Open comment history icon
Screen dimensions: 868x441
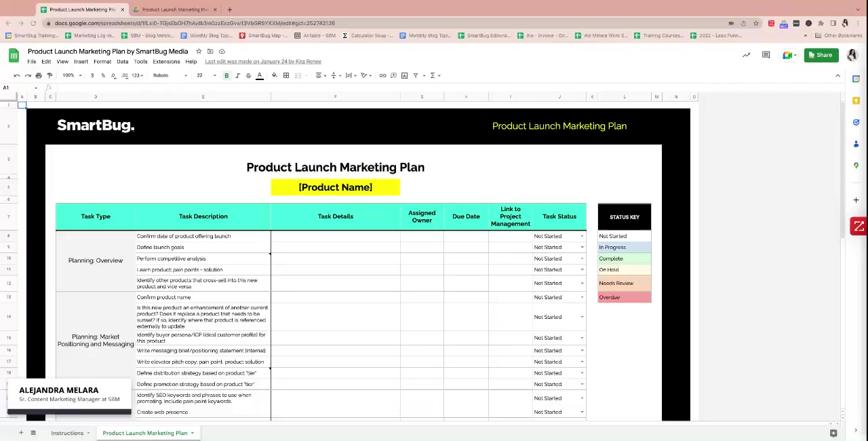(x=766, y=55)
